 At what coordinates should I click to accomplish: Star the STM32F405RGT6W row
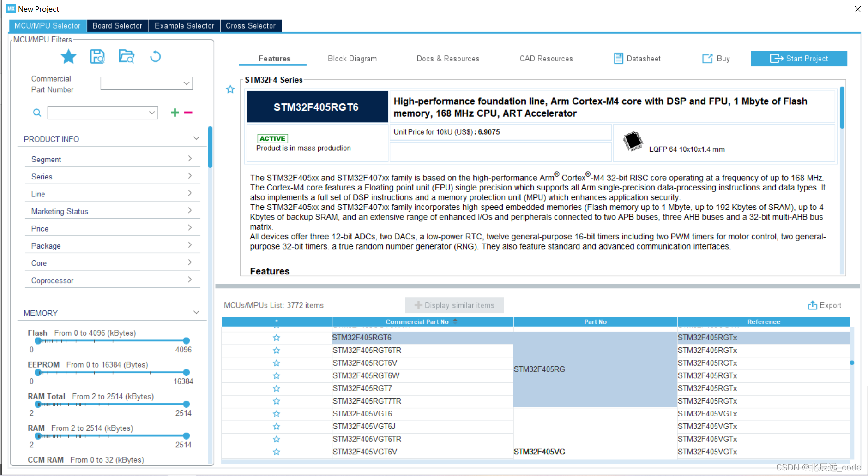click(x=276, y=376)
